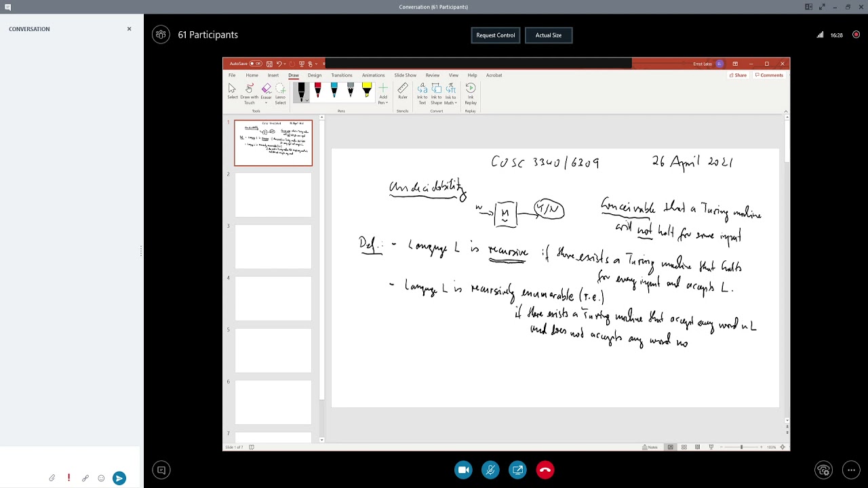868x488 pixels.
Task: Adjust the zoom slider handle
Action: (741, 447)
